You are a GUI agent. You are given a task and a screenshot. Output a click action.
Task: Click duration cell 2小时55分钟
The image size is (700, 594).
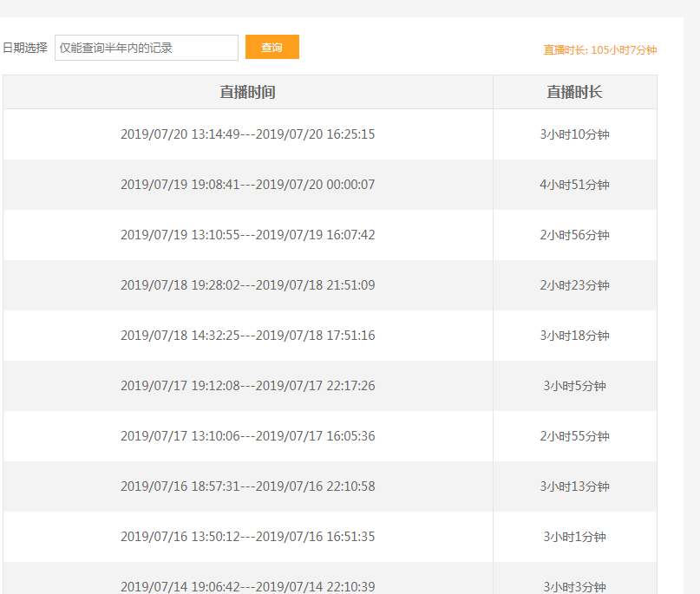coord(574,436)
